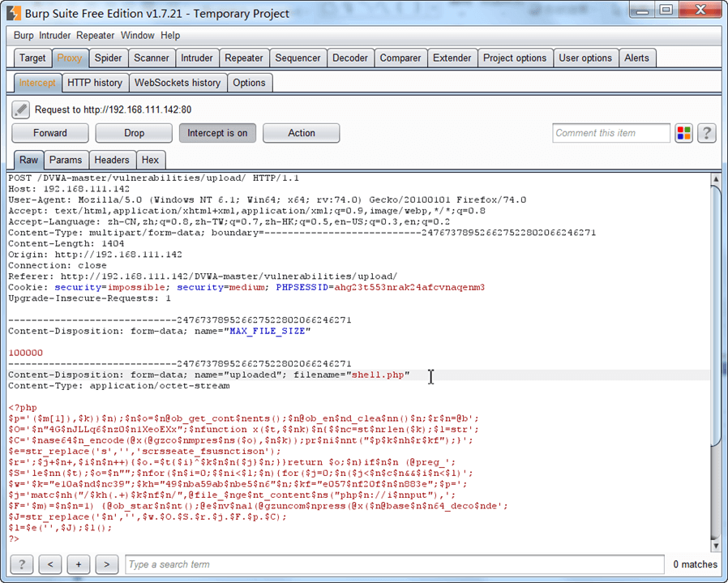Click the <?php opening tag line
The height and width of the screenshot is (583, 728).
[23, 408]
